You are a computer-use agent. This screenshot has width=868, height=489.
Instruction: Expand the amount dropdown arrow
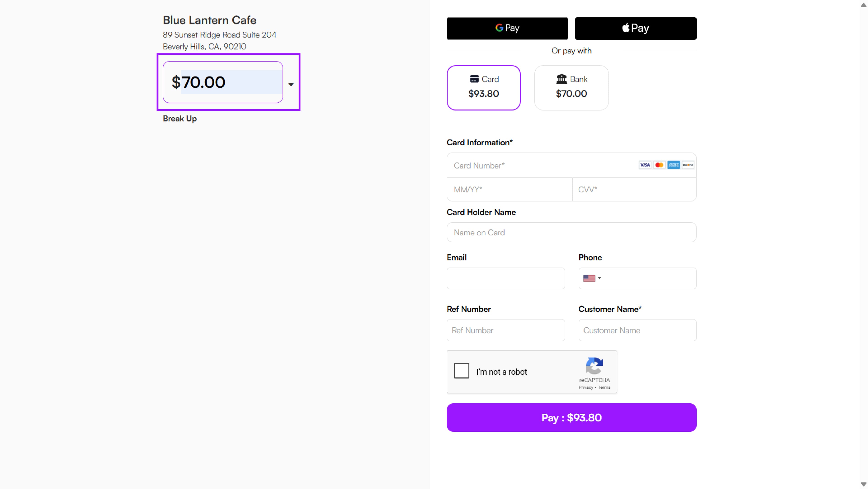291,84
